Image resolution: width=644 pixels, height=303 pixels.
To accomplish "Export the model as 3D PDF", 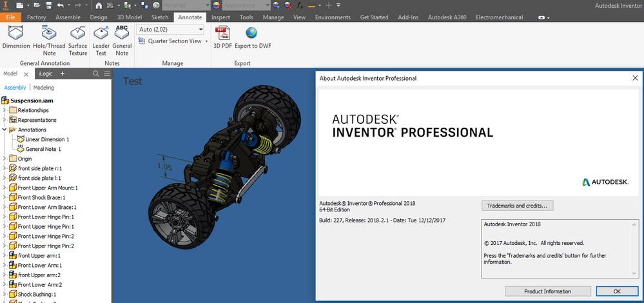I will tap(222, 37).
